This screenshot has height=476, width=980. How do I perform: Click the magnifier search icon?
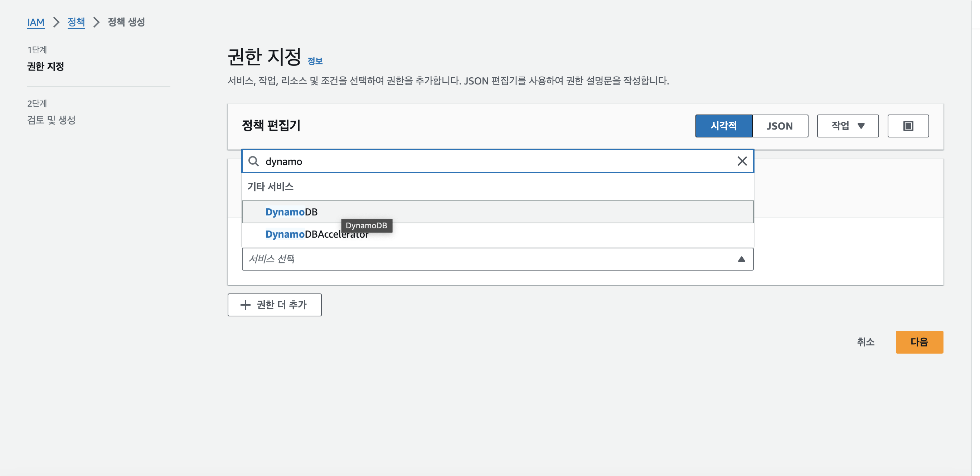click(253, 161)
